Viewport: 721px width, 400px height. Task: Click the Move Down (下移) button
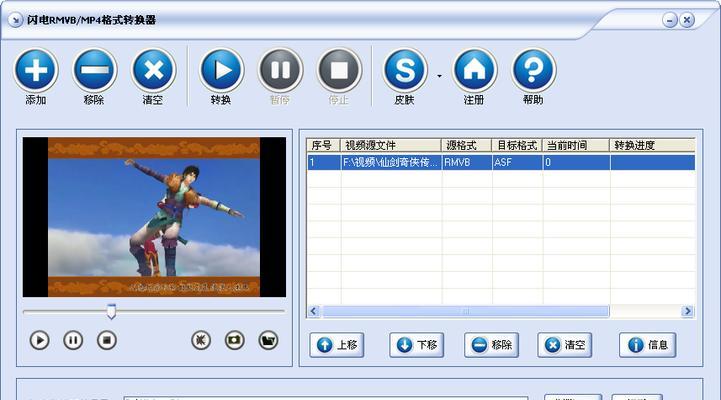(x=417, y=345)
